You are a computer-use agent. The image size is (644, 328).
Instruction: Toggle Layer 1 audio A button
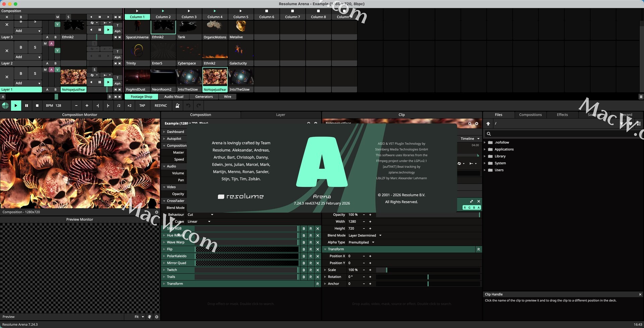[x=51, y=70]
